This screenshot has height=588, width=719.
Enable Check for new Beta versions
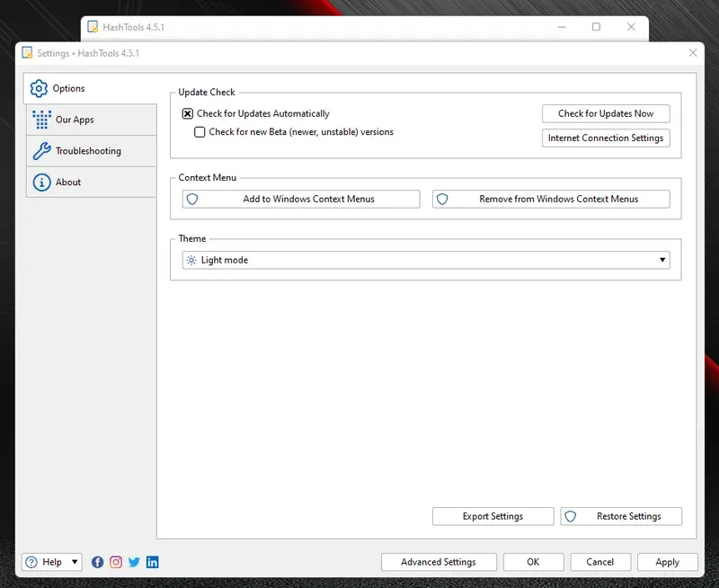tap(200, 132)
